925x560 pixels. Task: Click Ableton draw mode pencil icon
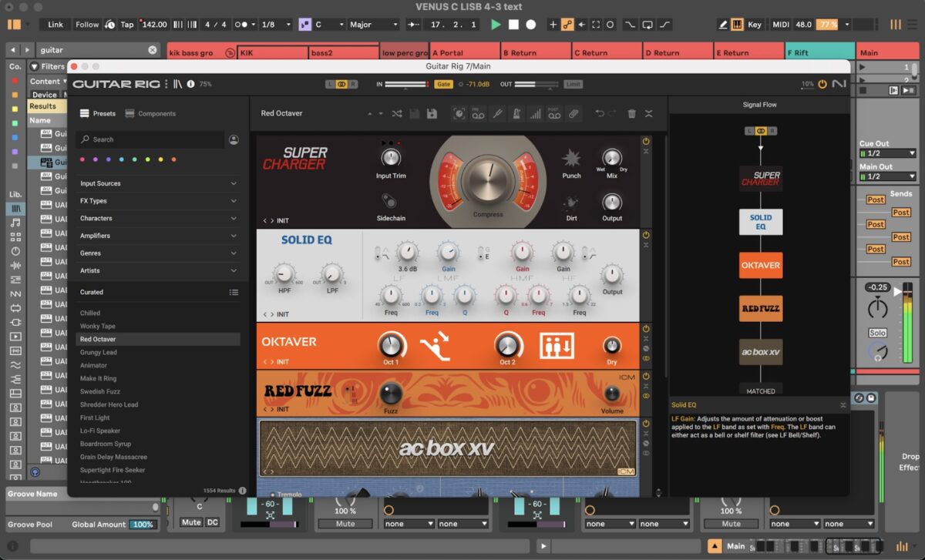click(722, 25)
